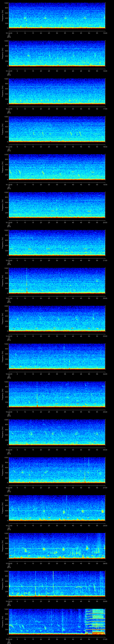Click the 31:00 end time label
Image resolution: width=114 pixels, height=644 pixels.
pos(105,639)
